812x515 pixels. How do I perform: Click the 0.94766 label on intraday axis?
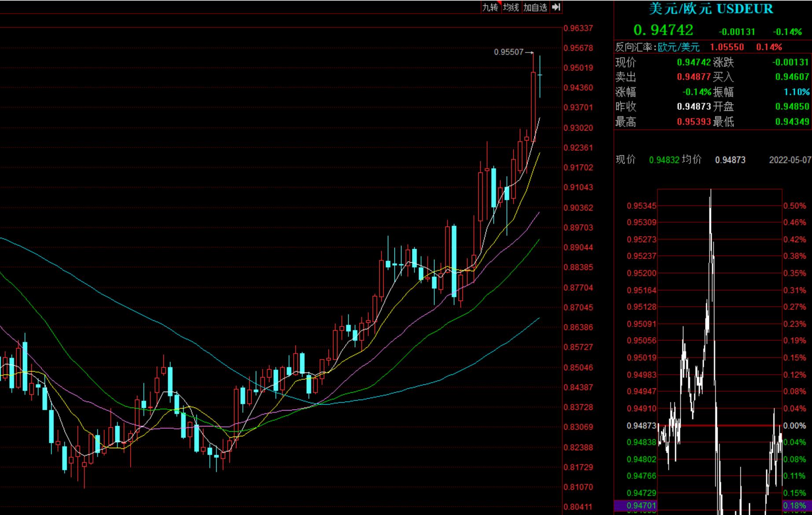[642, 476]
